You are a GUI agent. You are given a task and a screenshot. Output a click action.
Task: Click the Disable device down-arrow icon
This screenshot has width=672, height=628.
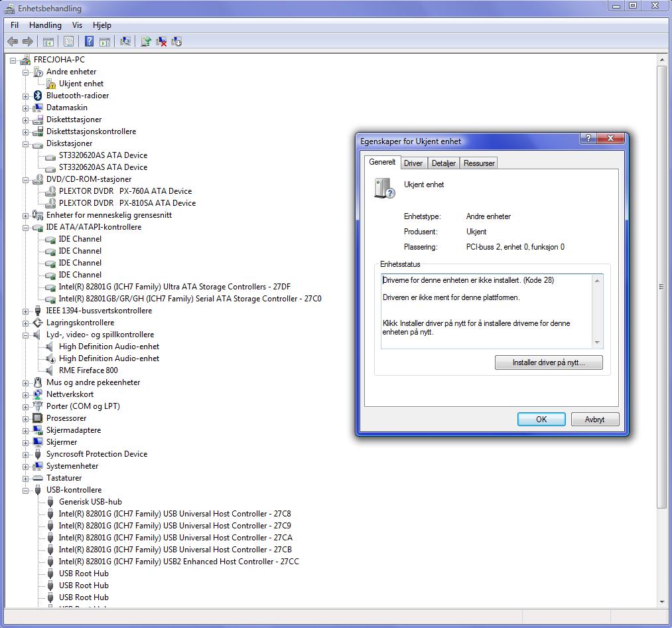176,41
